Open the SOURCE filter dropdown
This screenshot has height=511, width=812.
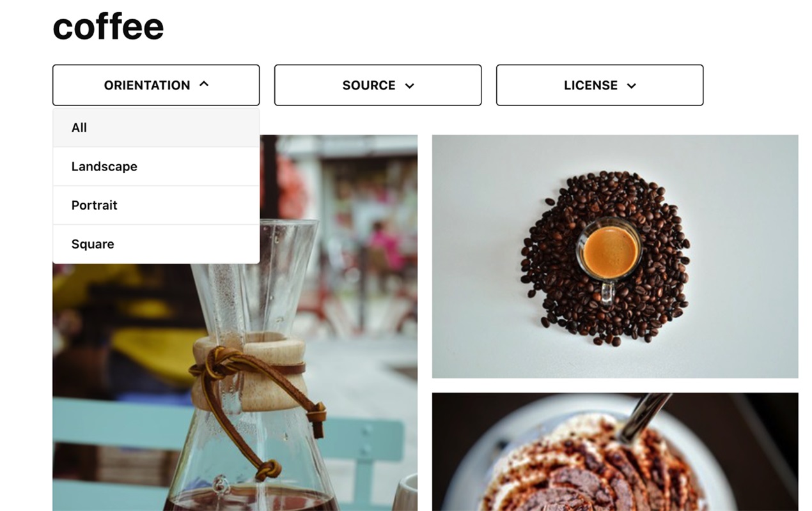click(378, 85)
